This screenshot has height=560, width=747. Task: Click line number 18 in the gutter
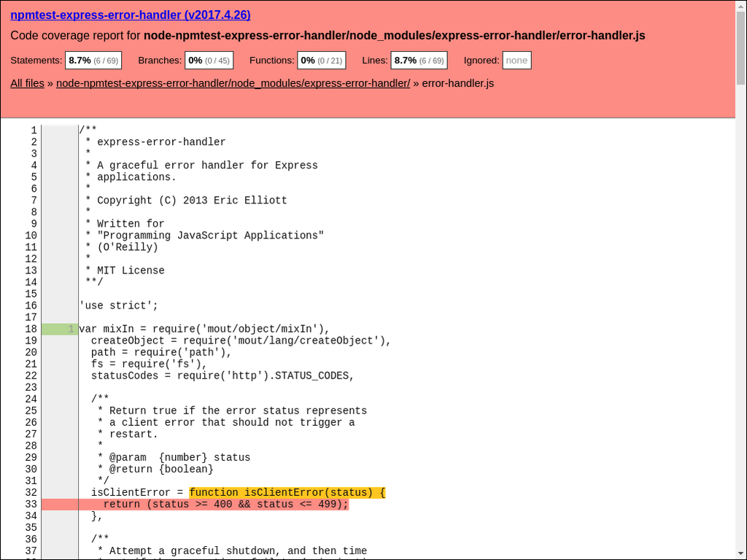(x=31, y=329)
